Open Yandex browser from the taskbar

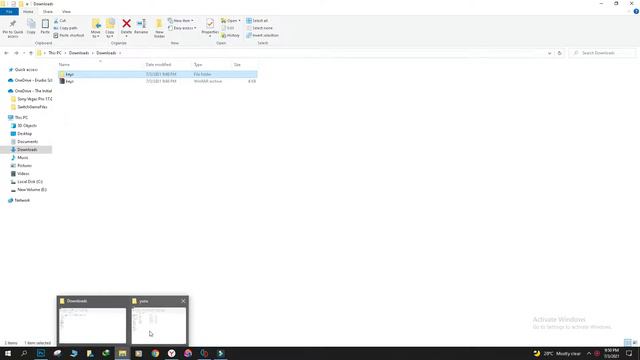pyautogui.click(x=171, y=353)
